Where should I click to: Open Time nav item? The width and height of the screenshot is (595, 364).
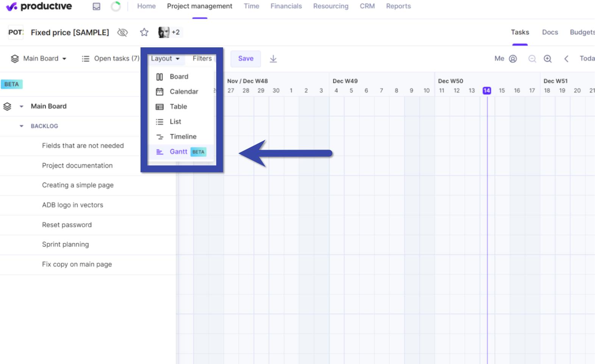(x=251, y=6)
